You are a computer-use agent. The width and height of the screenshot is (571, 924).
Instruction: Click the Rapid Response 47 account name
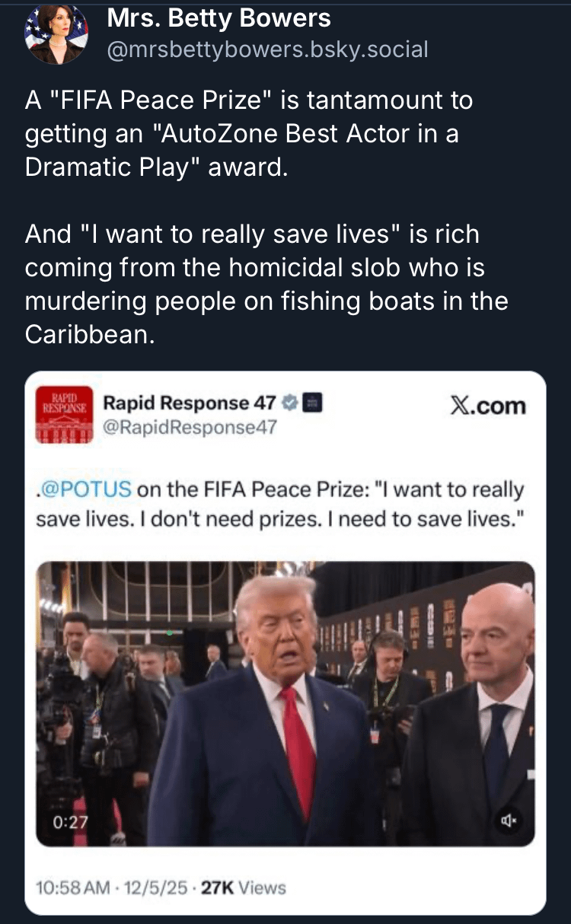pos(187,403)
